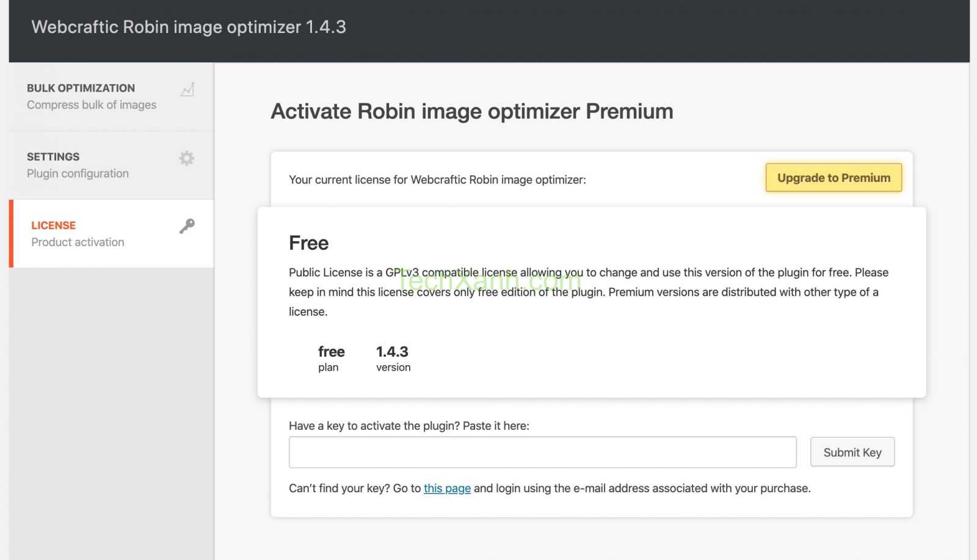This screenshot has height=560, width=977.
Task: Click the 'Your current license' text
Action: pos(437,180)
